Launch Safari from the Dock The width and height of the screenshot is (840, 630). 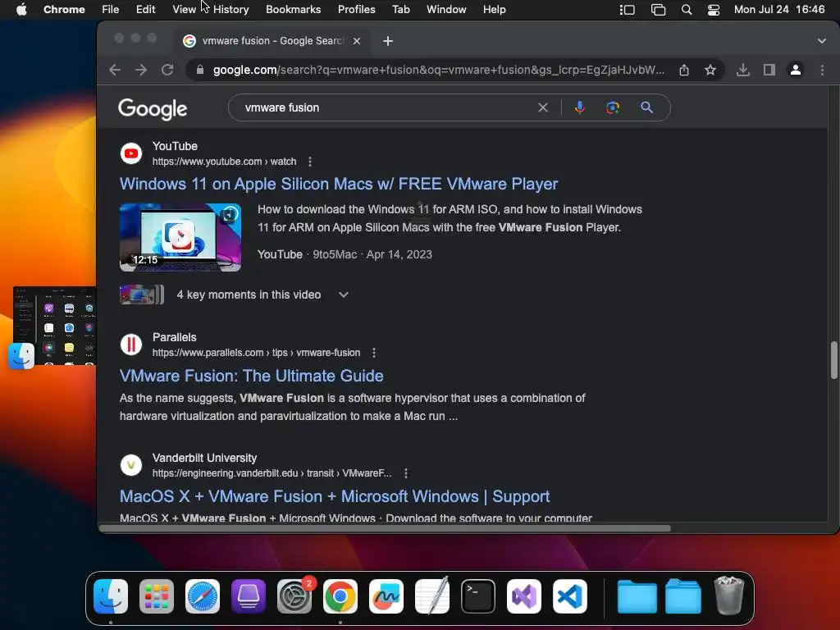click(203, 596)
